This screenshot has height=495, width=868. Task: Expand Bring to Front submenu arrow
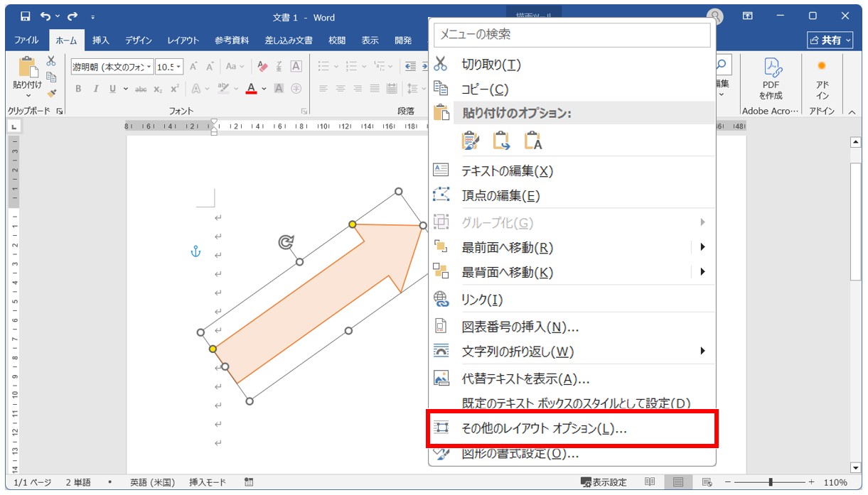[702, 247]
